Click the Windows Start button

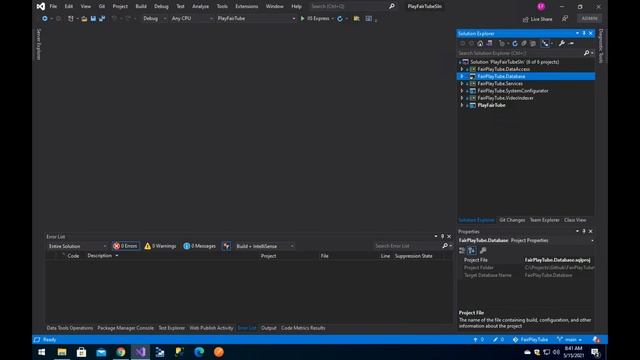(x=42, y=352)
